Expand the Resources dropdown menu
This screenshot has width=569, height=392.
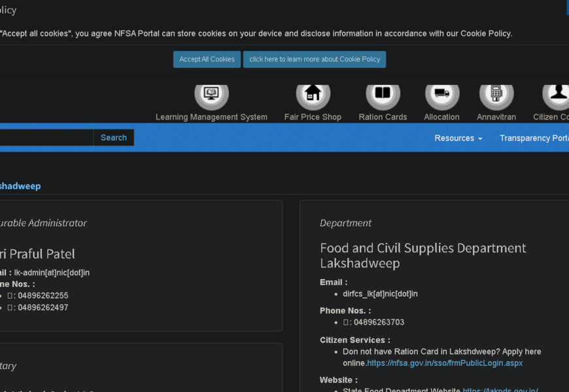(458, 138)
